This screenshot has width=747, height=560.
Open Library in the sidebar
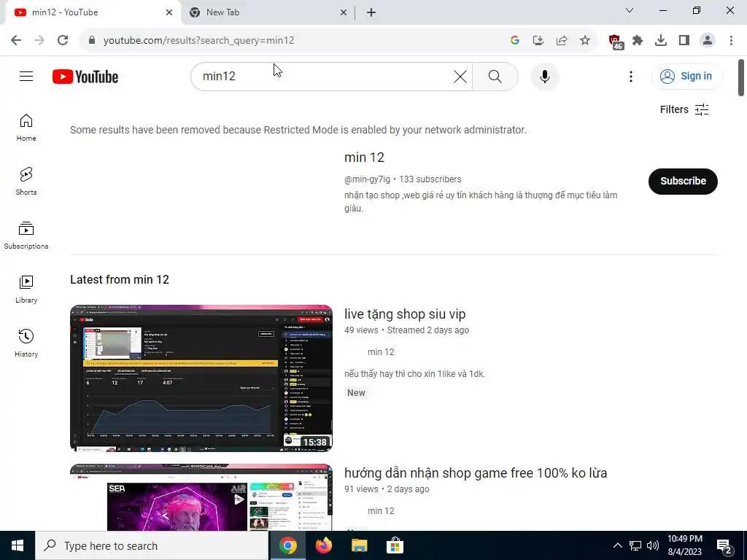click(x=26, y=289)
